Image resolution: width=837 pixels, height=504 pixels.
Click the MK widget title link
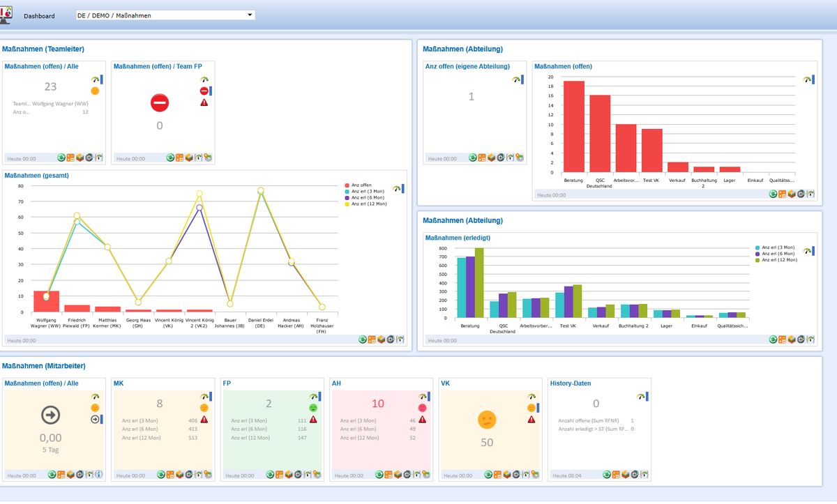(118, 383)
